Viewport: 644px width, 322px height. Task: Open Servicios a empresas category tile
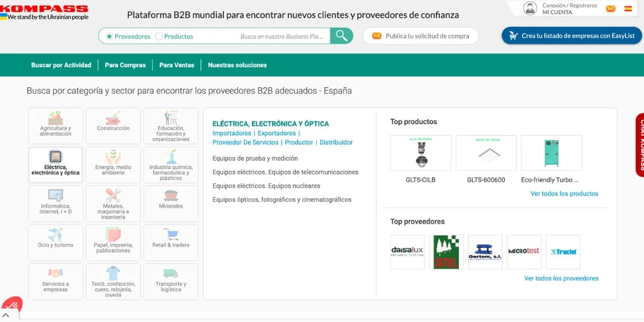coord(55,281)
